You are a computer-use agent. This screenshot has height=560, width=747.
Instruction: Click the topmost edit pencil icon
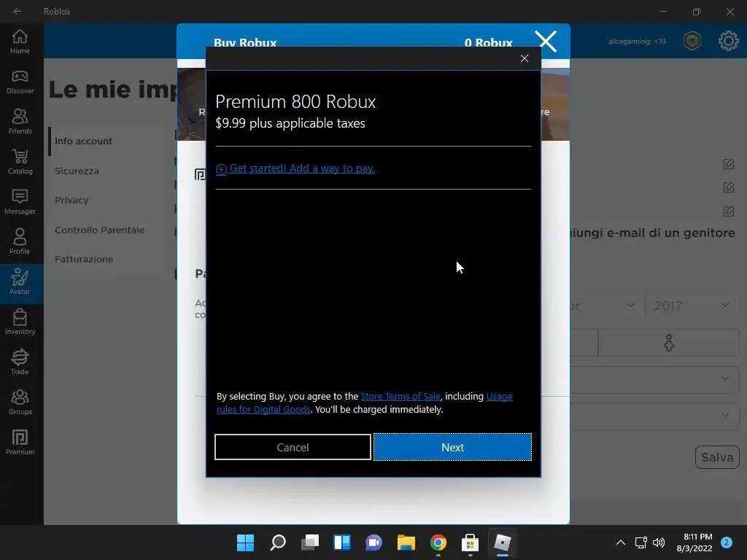(x=729, y=164)
